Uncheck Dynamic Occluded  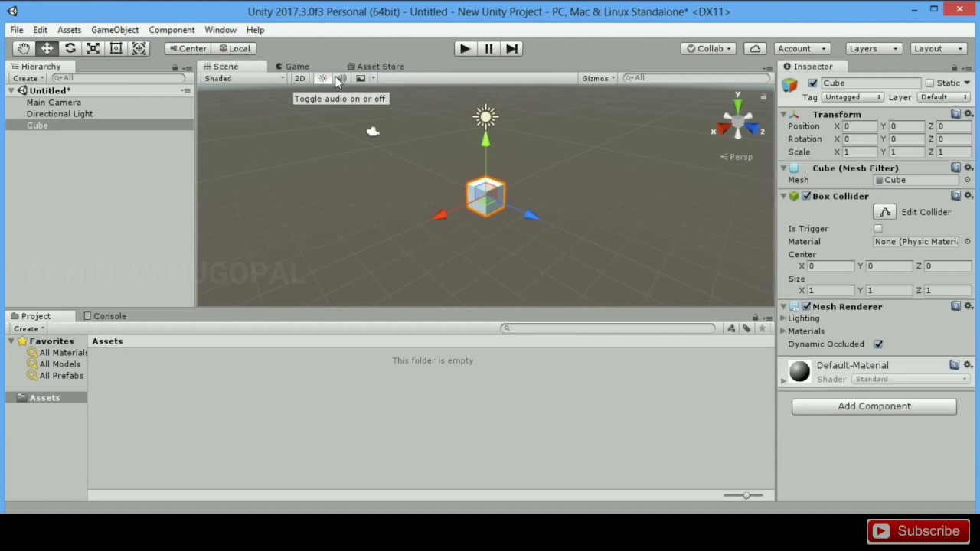click(878, 344)
